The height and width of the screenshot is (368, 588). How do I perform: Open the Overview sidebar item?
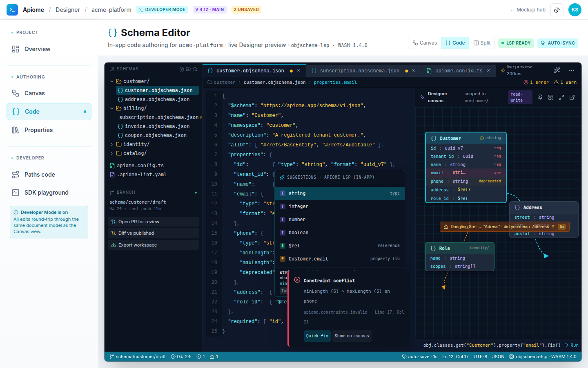pyautogui.click(x=49, y=49)
